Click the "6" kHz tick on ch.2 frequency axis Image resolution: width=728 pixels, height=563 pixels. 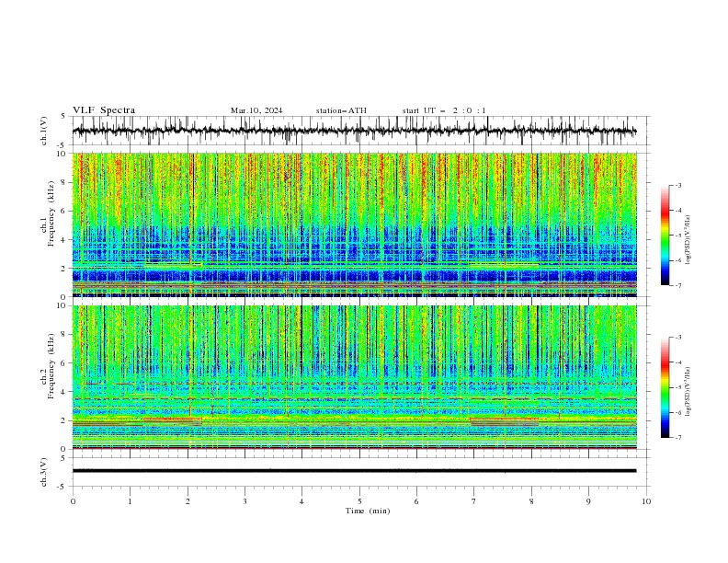coord(64,363)
